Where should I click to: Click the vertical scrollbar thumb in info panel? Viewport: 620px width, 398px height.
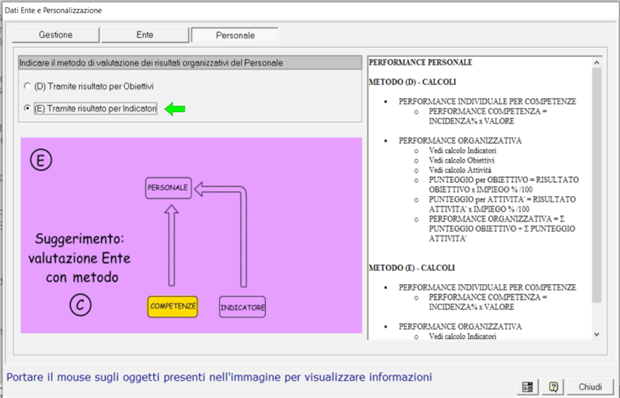597,185
